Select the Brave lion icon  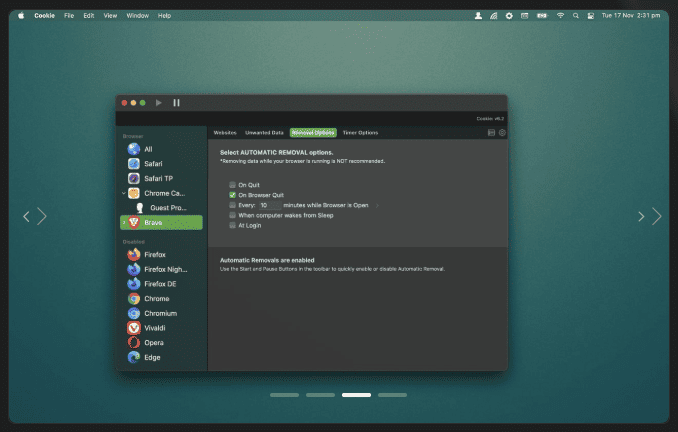click(134, 222)
